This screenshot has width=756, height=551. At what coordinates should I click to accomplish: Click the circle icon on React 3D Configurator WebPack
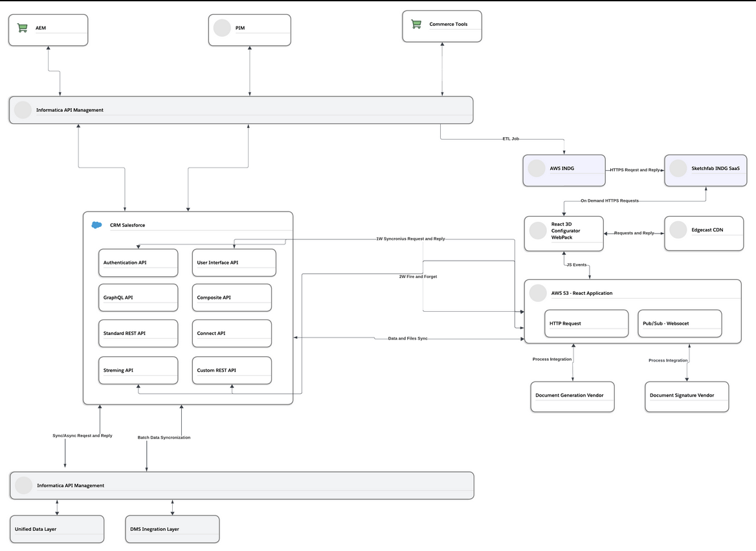[538, 230]
